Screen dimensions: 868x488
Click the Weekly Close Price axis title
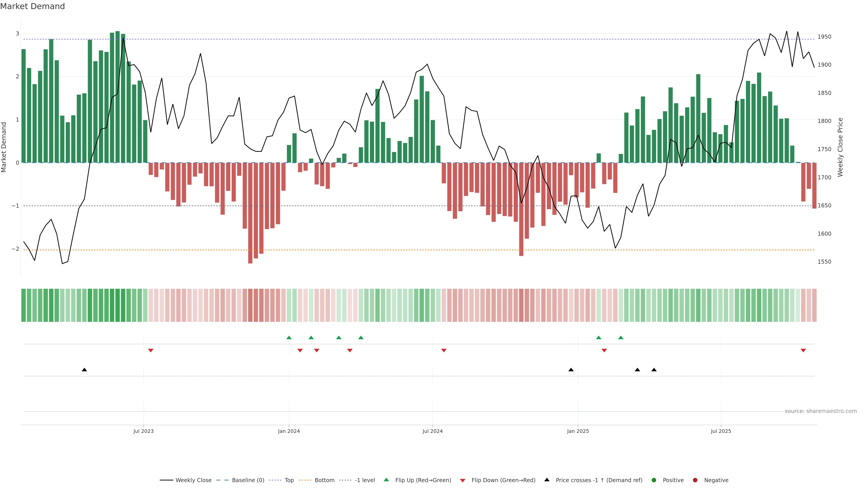point(840,147)
